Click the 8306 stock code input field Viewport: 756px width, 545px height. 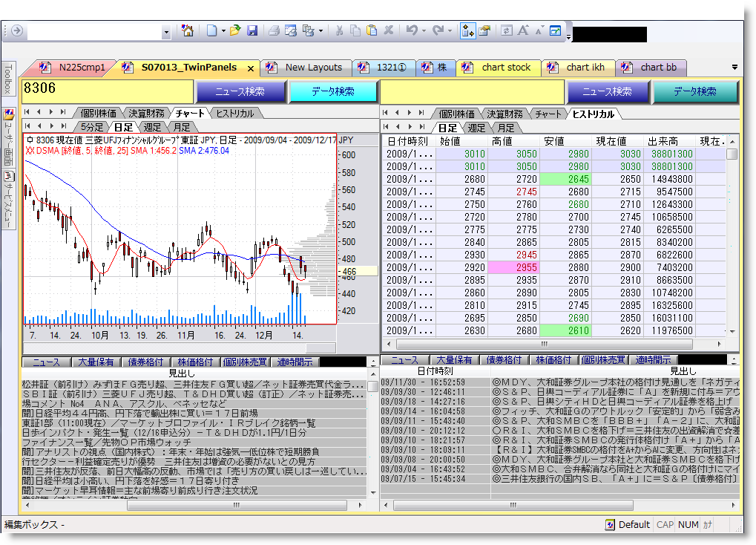coord(108,92)
